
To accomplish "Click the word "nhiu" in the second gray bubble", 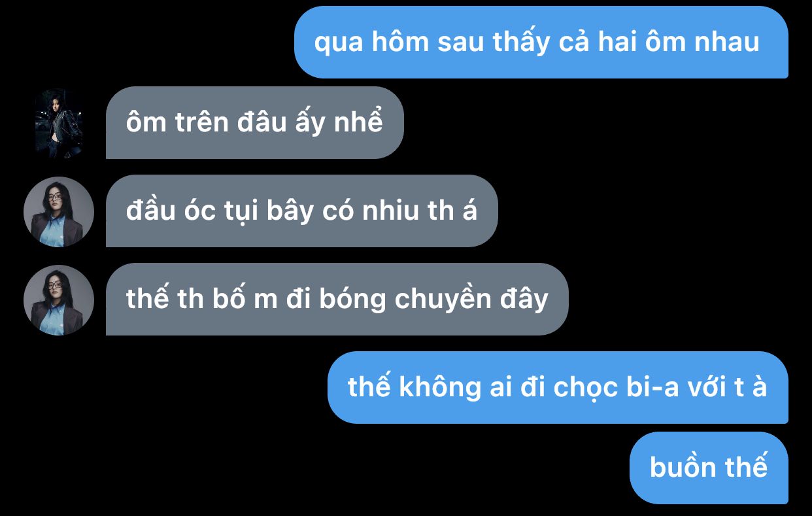I will [387, 211].
